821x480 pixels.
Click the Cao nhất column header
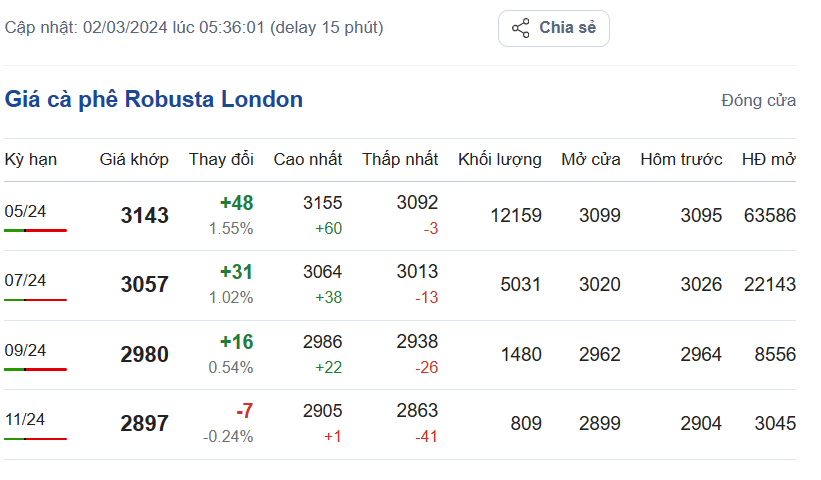pos(307,159)
